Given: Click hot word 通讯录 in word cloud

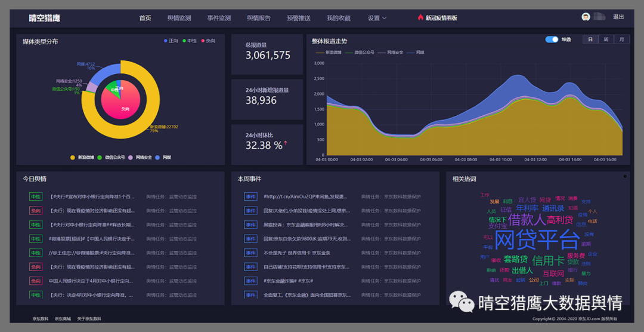Looking at the screenshot, I should (x=553, y=208).
